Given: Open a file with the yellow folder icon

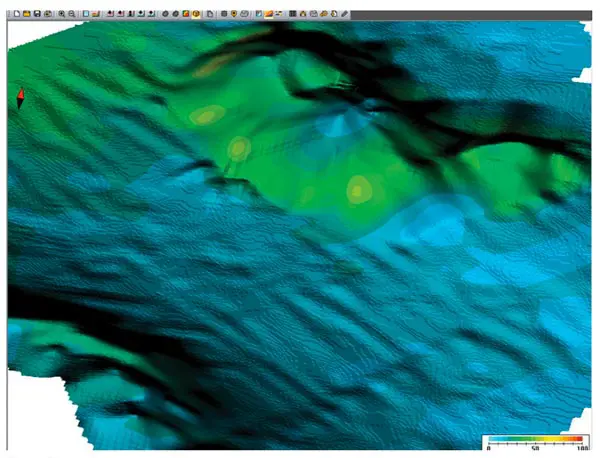Looking at the screenshot, I should 26,14.
